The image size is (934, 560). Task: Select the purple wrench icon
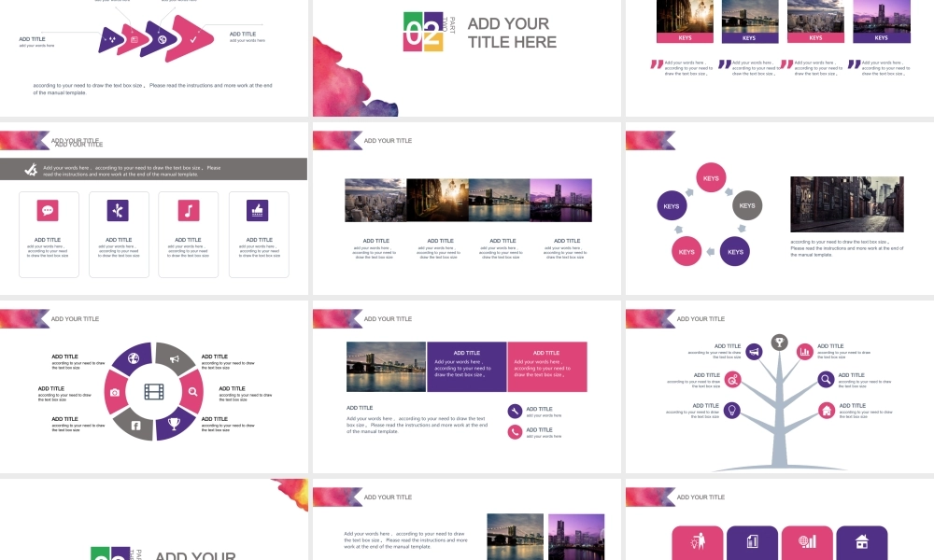coord(515,411)
